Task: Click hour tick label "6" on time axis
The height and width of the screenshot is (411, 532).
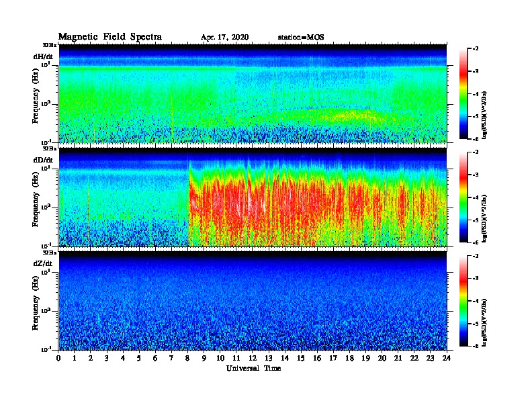Action: coord(155,359)
